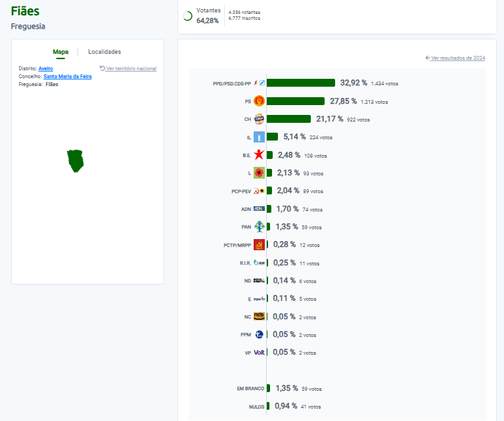Click the EM BRANCO label
504x421 pixels.
(250, 389)
